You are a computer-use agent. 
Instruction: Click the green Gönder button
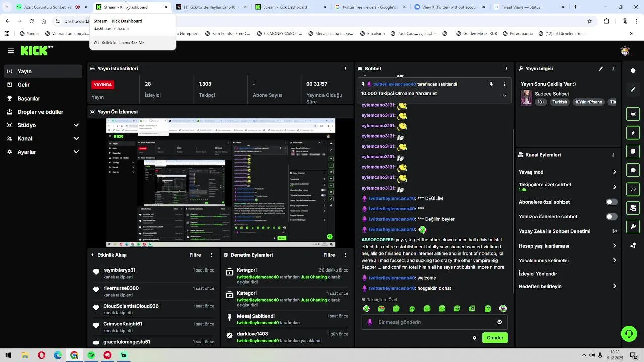point(495,338)
